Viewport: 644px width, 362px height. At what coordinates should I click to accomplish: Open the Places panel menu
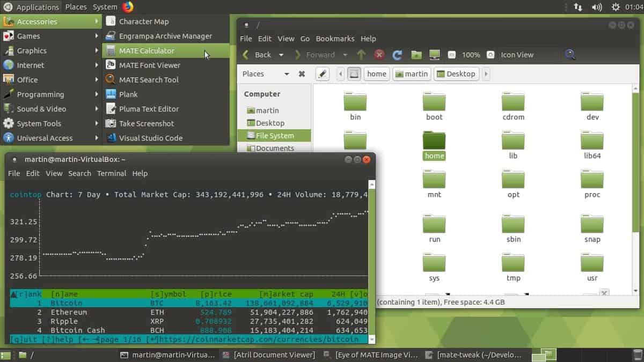point(76,7)
